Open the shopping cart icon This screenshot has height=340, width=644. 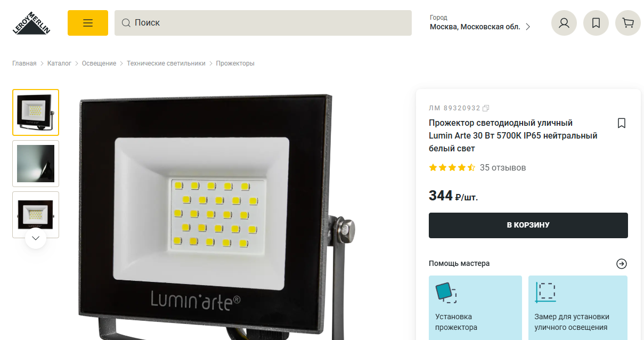(628, 23)
